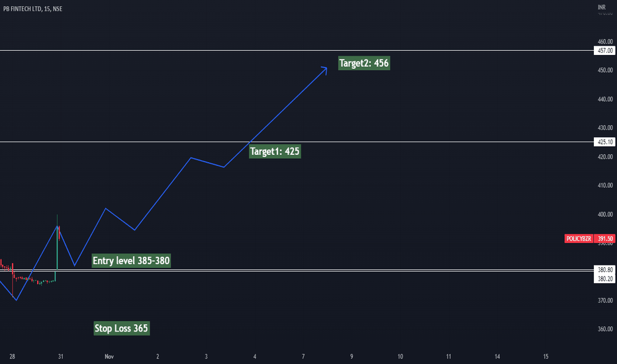The width and height of the screenshot is (617, 364).
Task: Click the 31 date on time axis
Action: point(61,357)
